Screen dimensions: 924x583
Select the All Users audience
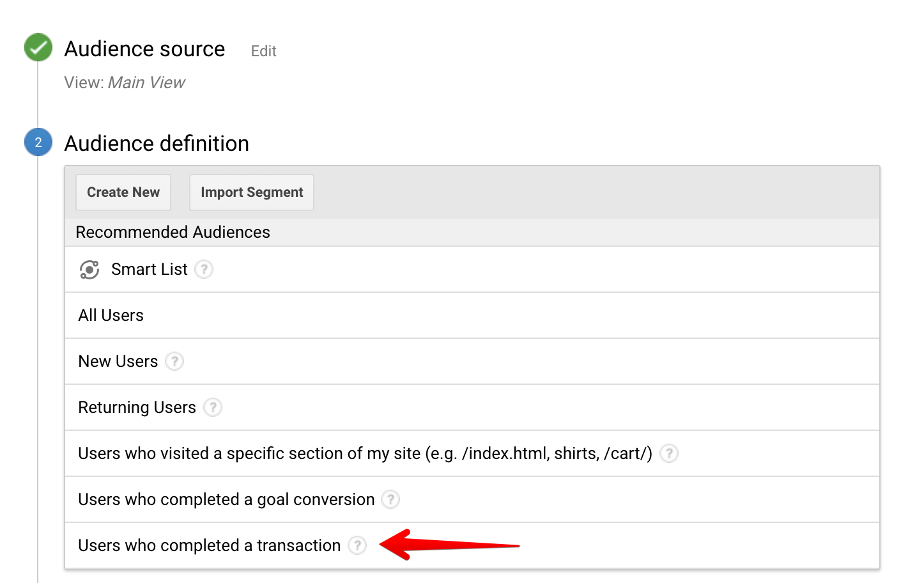(111, 316)
